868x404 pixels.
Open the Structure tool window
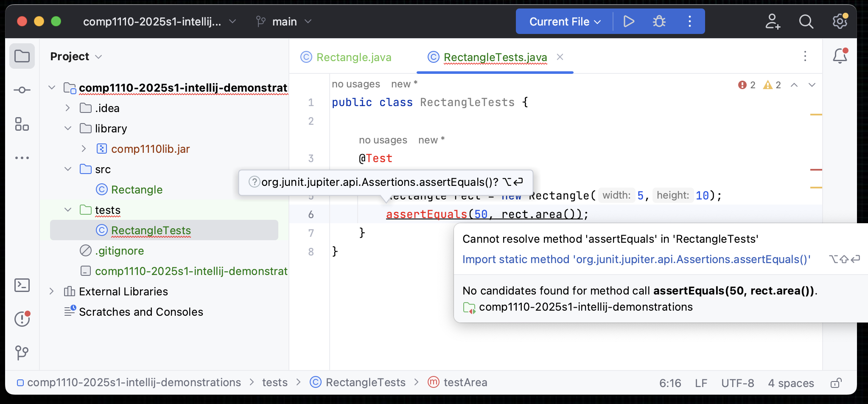click(22, 124)
